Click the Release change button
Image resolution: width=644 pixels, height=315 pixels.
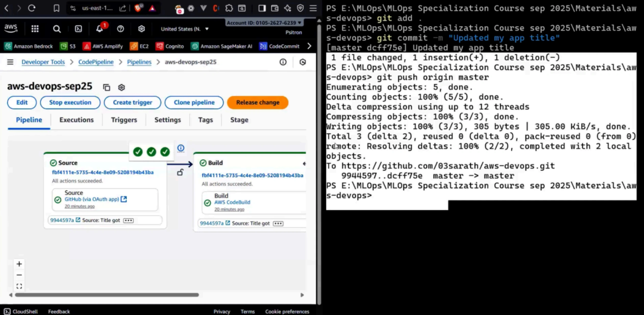point(258,102)
